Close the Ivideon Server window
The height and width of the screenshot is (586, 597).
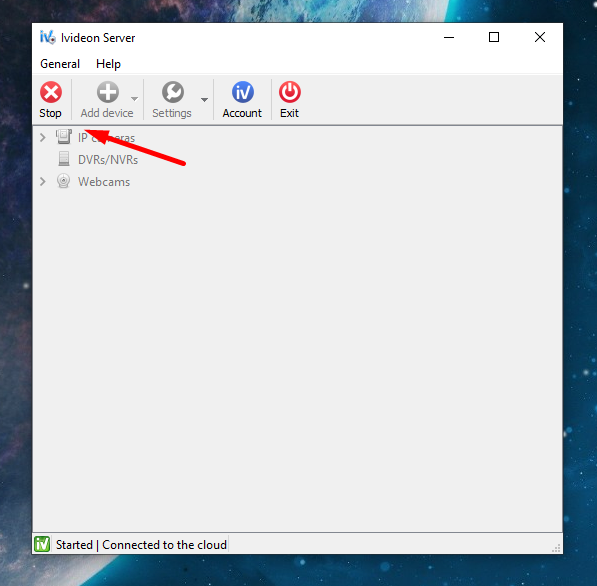(540, 37)
